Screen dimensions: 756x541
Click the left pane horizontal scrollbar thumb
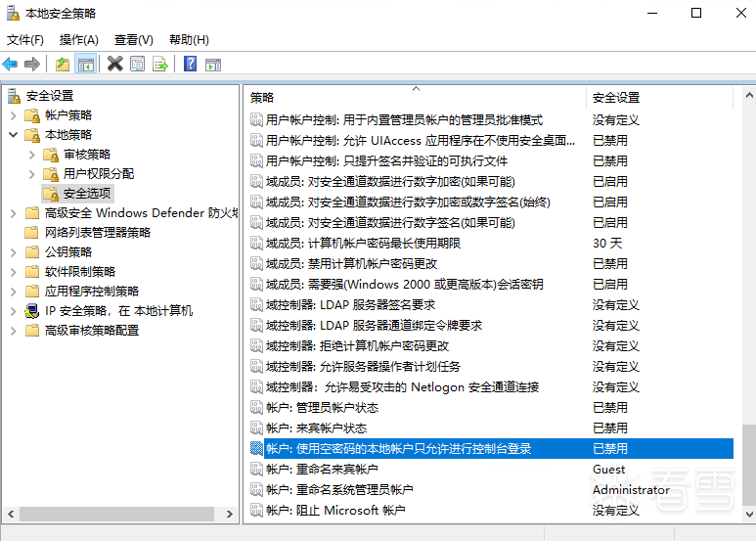116,514
